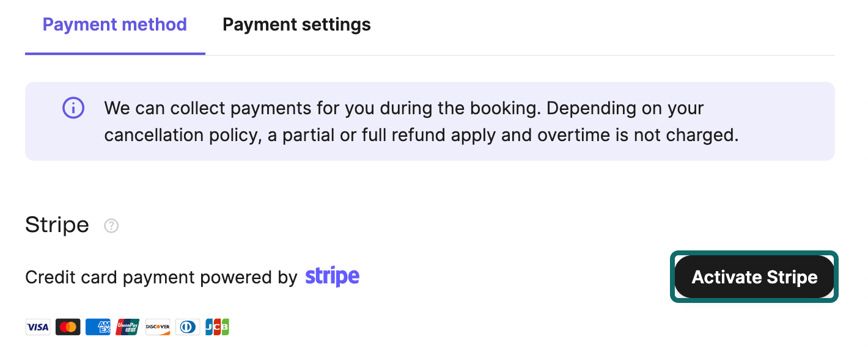868x353 pixels.
Task: Select the American Express card icon
Action: (97, 327)
